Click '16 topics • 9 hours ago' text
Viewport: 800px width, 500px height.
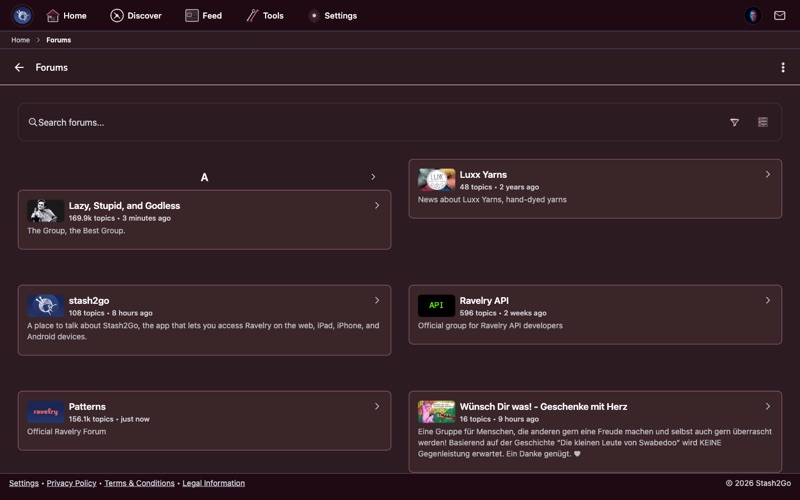tap(499, 419)
